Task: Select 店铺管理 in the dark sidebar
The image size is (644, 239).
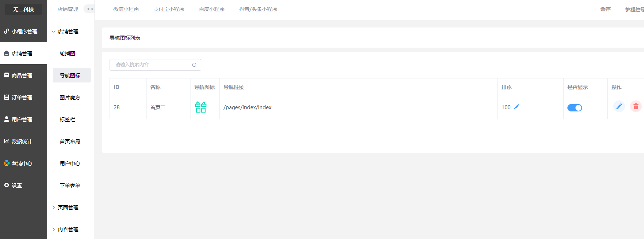Action: (x=23, y=54)
